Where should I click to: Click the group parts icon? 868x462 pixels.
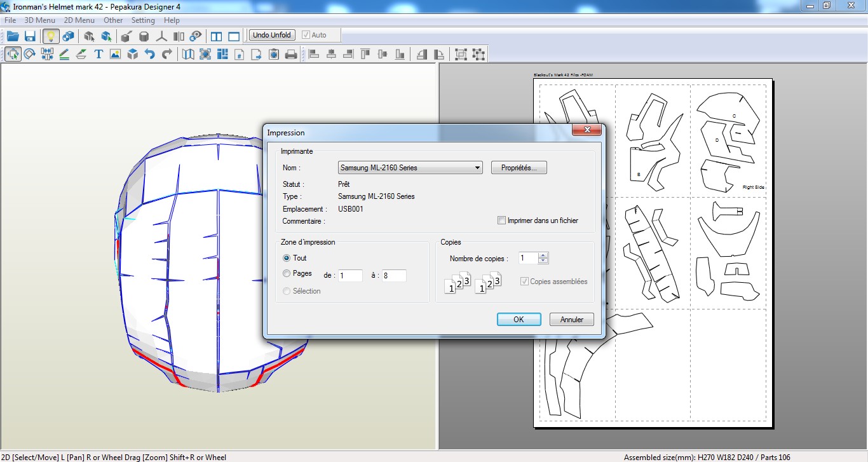click(461, 55)
